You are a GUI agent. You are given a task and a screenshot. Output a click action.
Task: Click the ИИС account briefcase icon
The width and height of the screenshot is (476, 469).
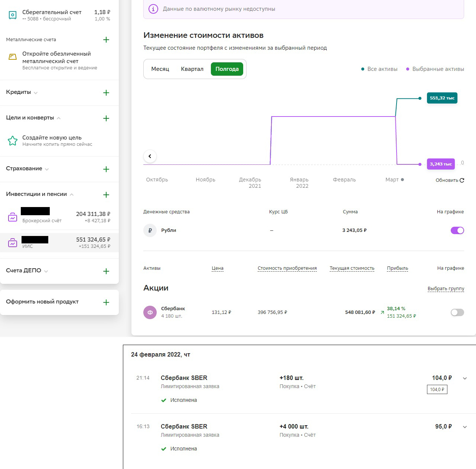point(13,243)
